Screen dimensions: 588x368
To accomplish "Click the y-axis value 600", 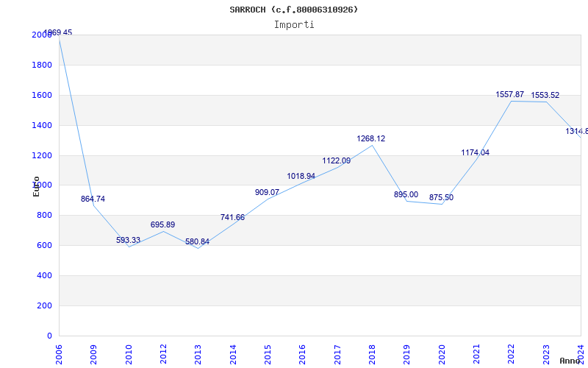I will (x=44, y=245).
